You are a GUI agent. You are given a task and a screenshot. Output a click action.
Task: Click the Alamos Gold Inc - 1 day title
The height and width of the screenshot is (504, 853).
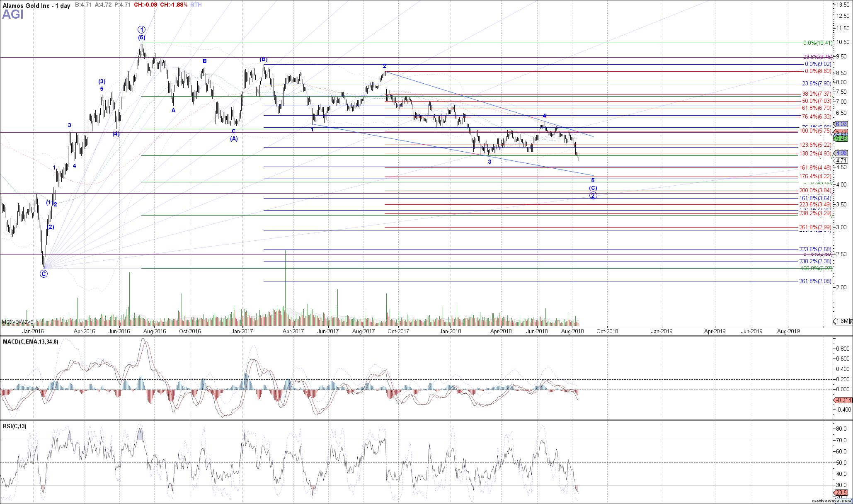[x=36, y=6]
